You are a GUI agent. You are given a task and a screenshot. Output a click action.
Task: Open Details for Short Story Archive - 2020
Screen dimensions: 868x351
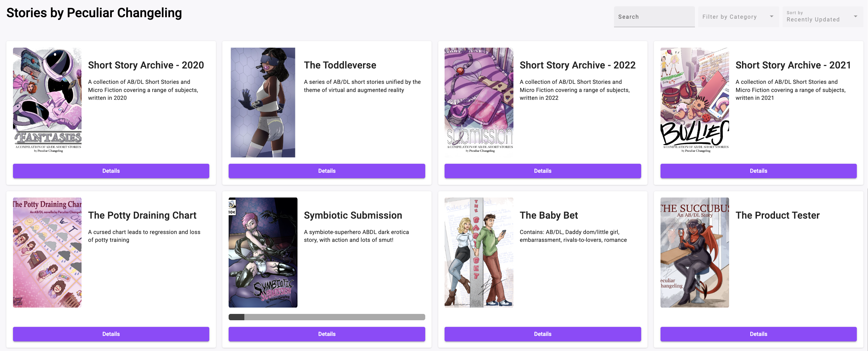pos(111,171)
